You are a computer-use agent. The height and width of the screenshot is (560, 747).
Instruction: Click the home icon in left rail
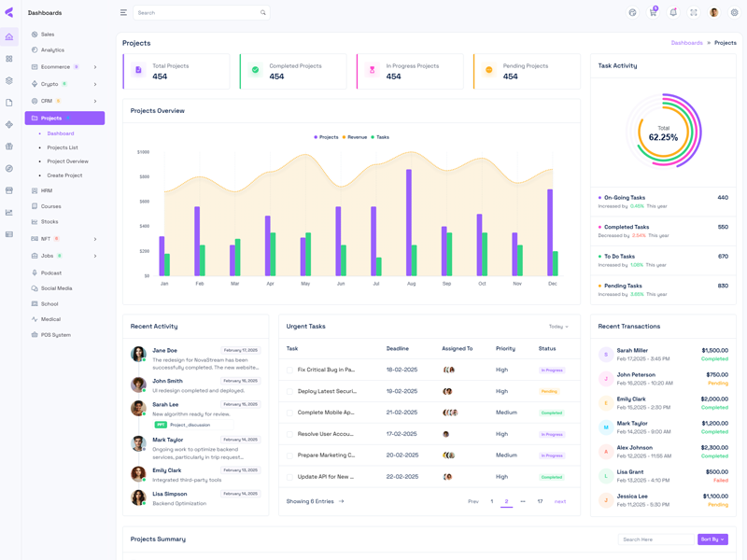pos(9,37)
